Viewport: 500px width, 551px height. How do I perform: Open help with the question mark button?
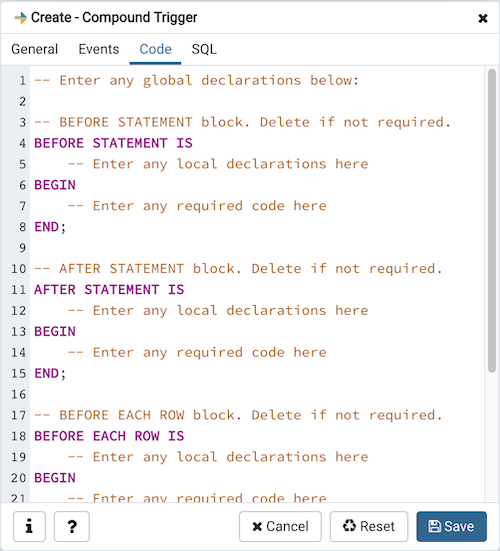[x=72, y=526]
